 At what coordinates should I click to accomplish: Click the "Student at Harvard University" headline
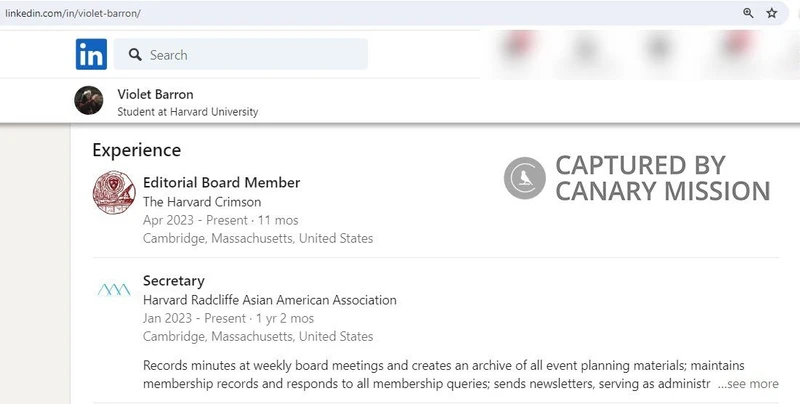point(187,112)
